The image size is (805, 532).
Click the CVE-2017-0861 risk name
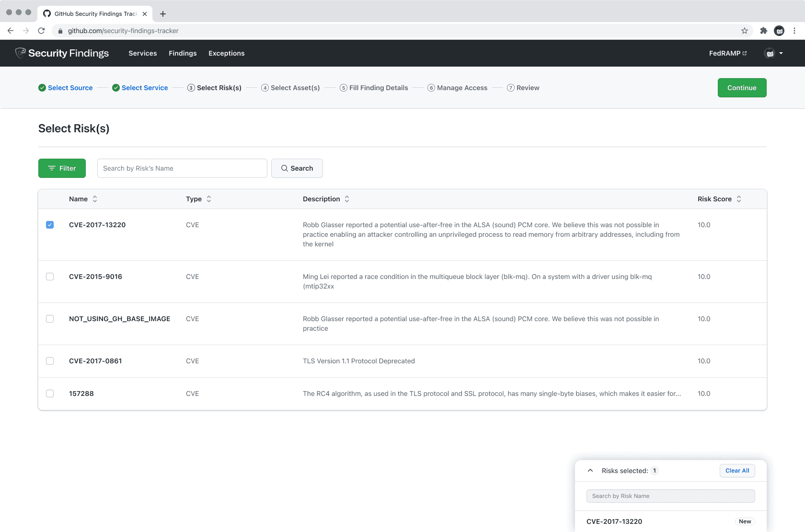pos(95,361)
